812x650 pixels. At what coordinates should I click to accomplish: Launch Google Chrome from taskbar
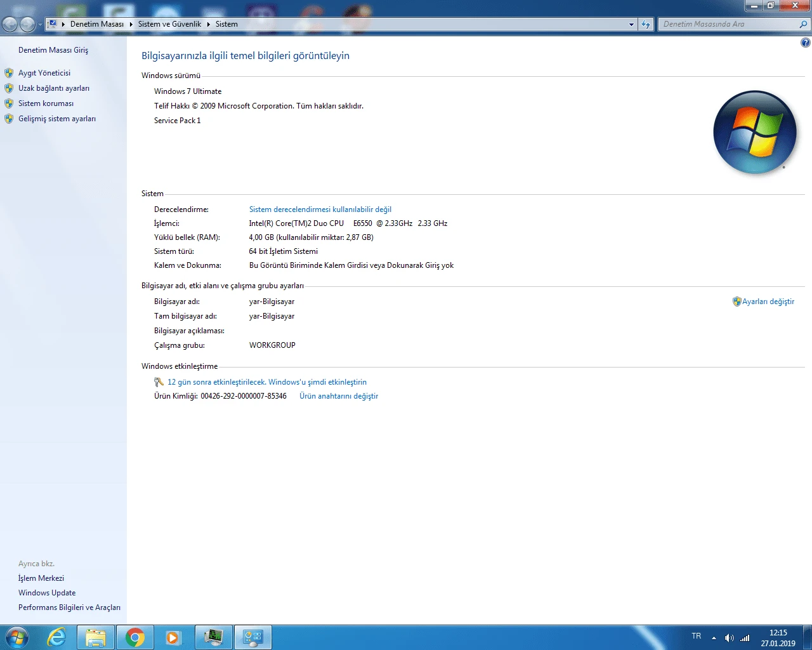click(134, 637)
